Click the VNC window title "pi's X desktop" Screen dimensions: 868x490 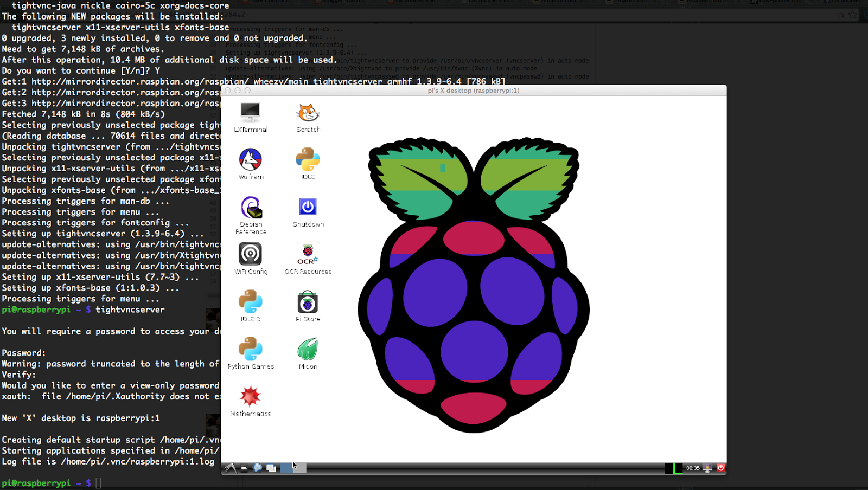pyautogui.click(x=473, y=91)
